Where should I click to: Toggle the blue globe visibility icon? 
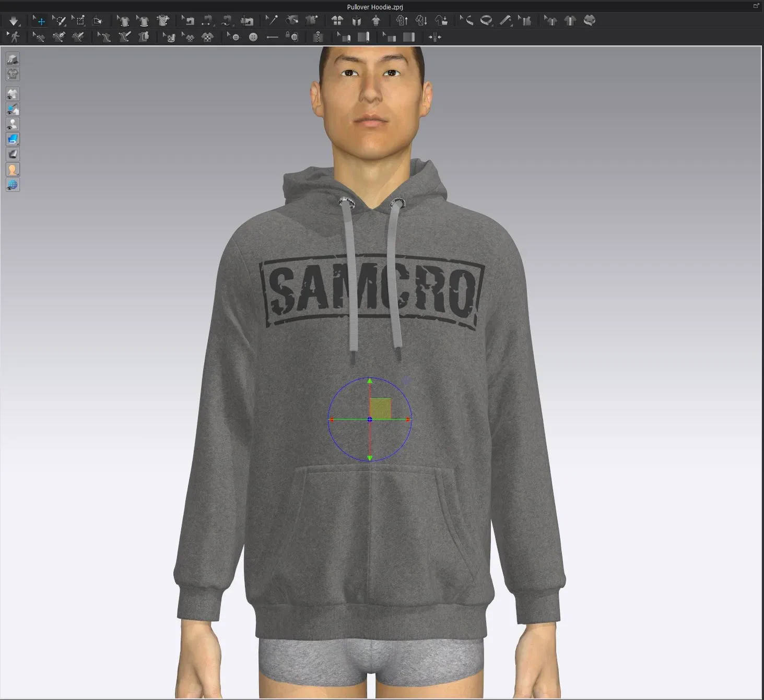(13, 185)
